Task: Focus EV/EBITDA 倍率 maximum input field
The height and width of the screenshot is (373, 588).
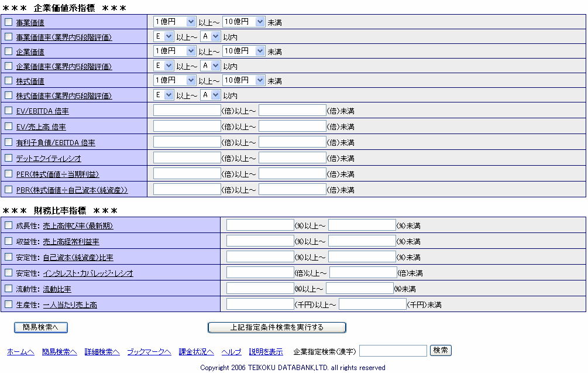Action: click(293, 110)
